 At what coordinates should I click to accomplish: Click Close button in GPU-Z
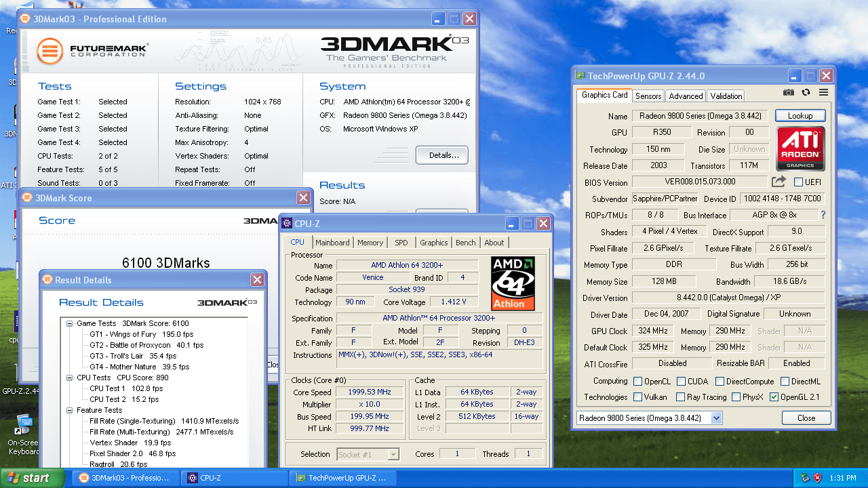point(806,418)
